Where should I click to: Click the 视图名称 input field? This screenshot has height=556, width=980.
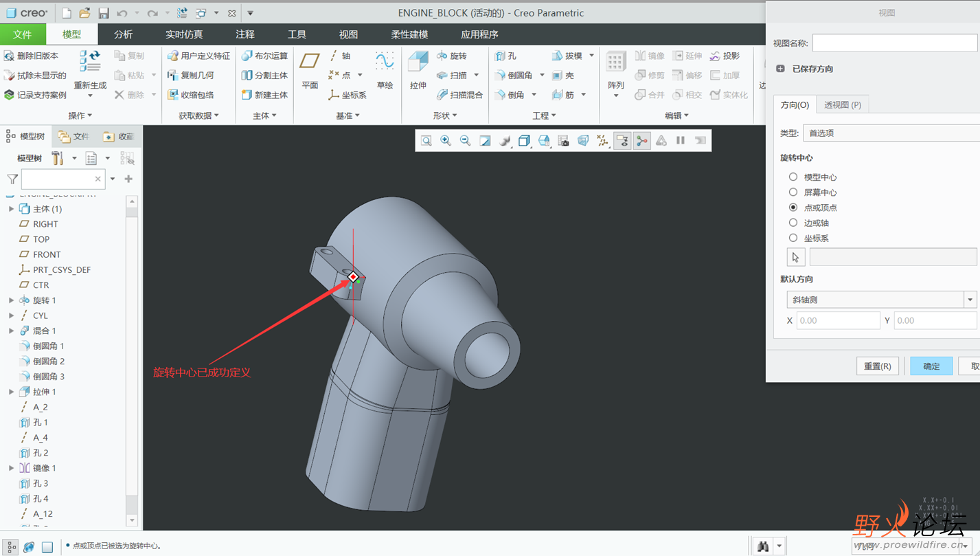coord(894,43)
